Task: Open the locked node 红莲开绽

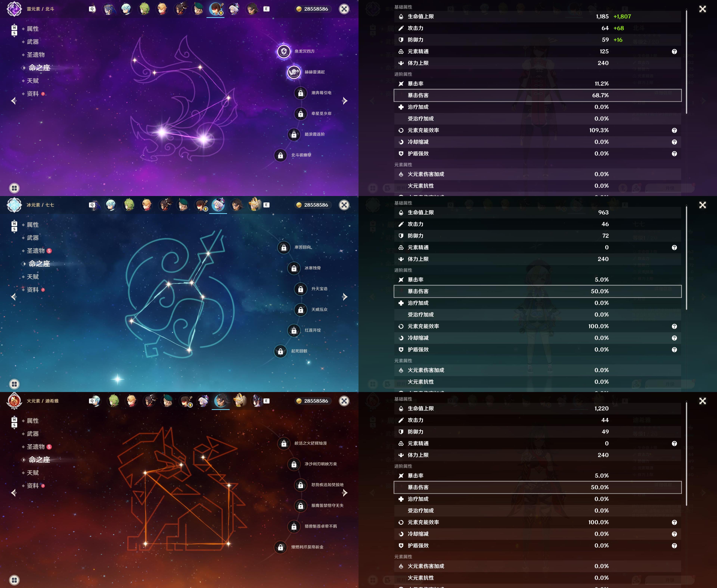Action: [x=294, y=331]
